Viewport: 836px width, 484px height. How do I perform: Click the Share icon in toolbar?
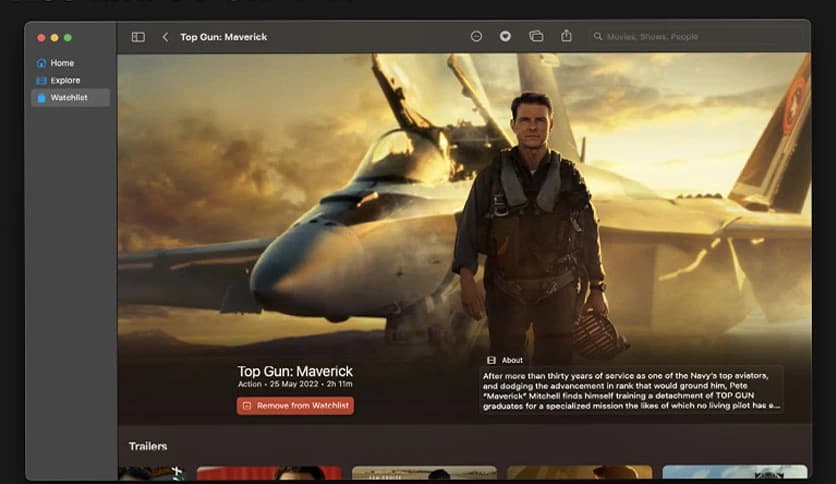pyautogui.click(x=566, y=36)
